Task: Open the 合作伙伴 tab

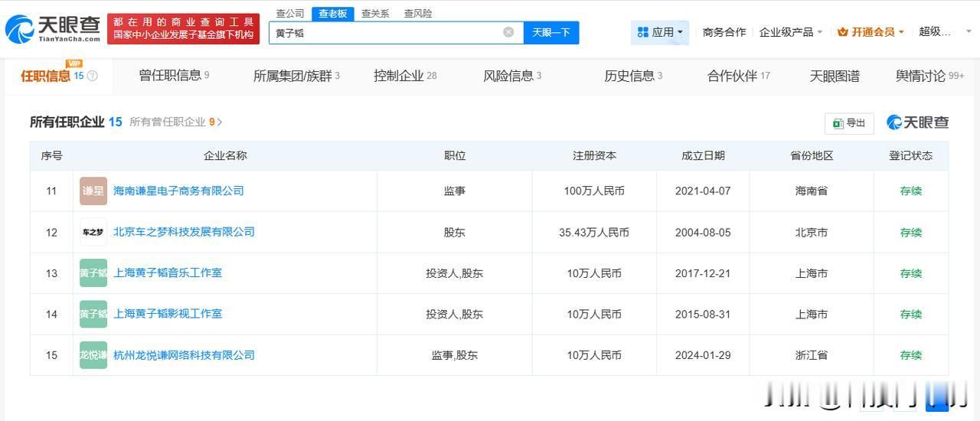Action: click(739, 76)
